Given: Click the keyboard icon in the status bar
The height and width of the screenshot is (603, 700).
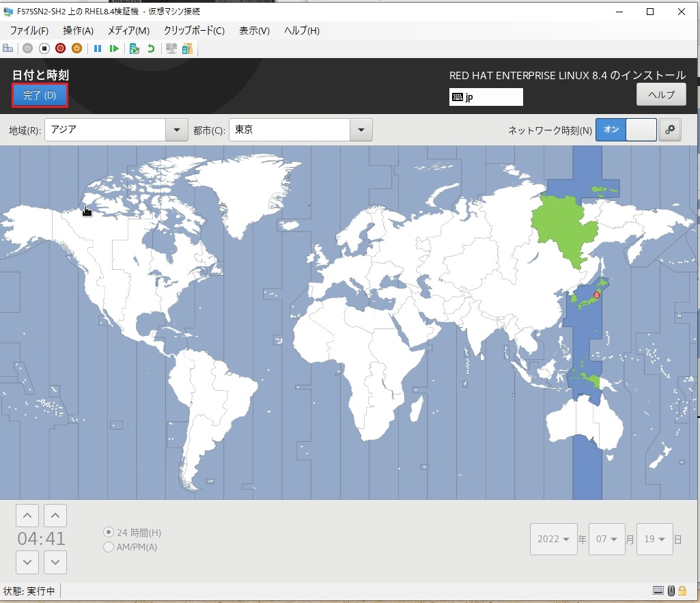Looking at the screenshot, I should coord(658,591).
